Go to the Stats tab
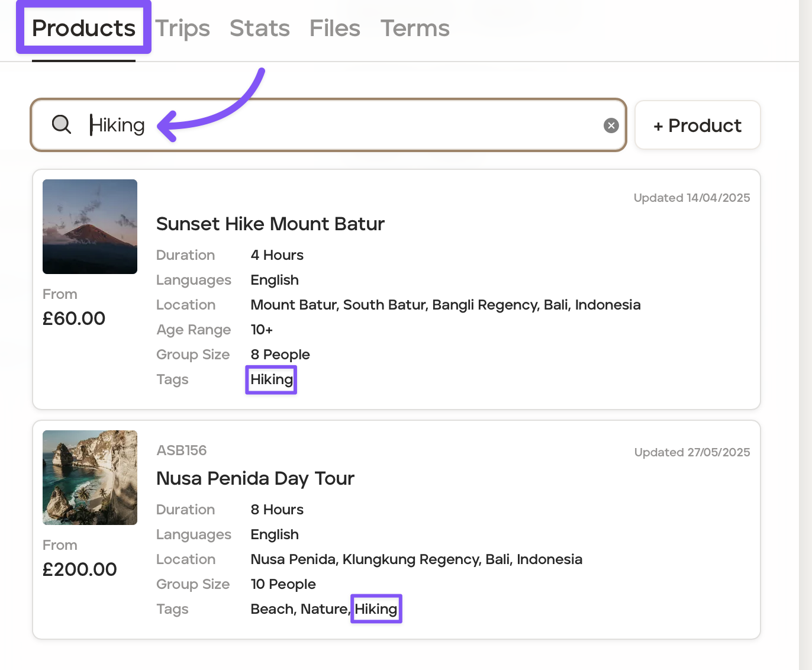This screenshot has height=670, width=812. pyautogui.click(x=259, y=28)
